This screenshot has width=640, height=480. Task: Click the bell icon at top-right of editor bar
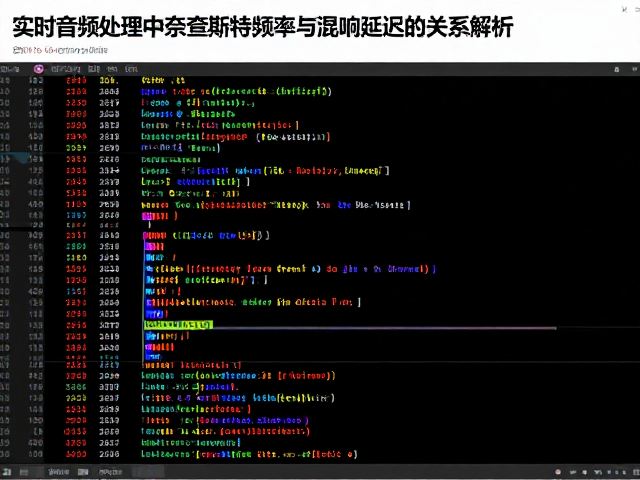tap(617, 70)
